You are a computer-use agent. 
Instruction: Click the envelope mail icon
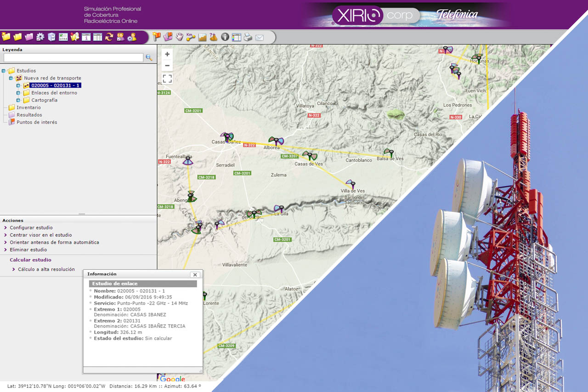click(x=260, y=37)
